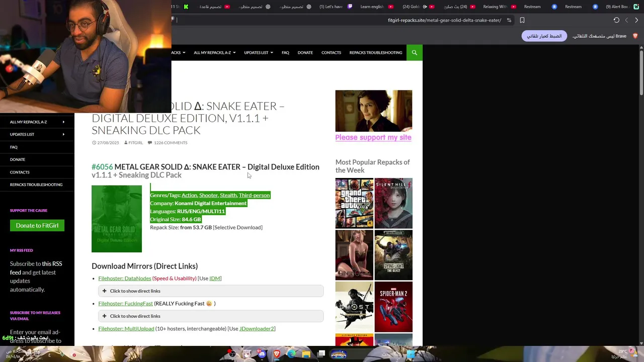Image resolution: width=644 pixels, height=362 pixels.
Task: Open the IDM link
Action: [214, 278]
